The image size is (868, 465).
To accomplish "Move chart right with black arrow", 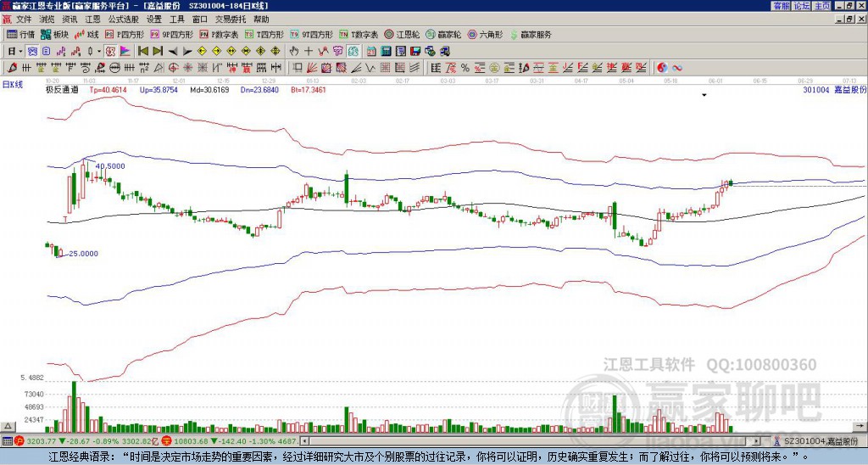I will 187,51.
